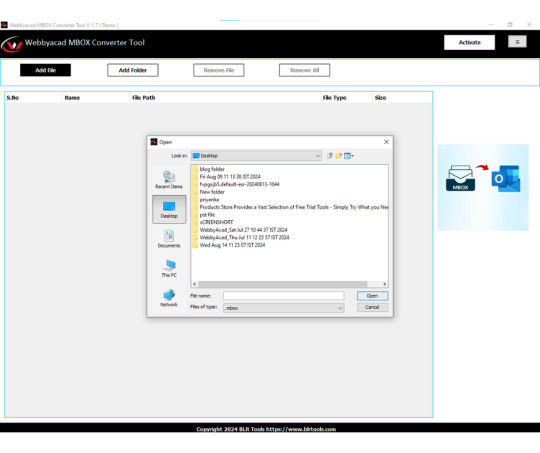Click the Add File button
540x453 pixels.
[x=45, y=70]
